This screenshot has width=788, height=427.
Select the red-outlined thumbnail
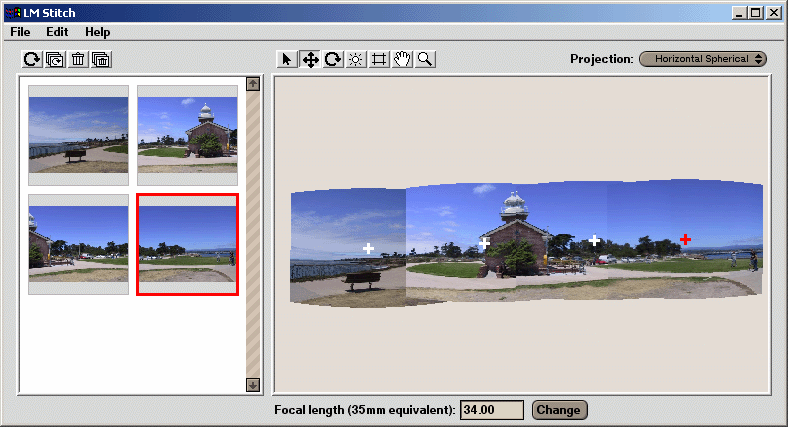(x=187, y=244)
